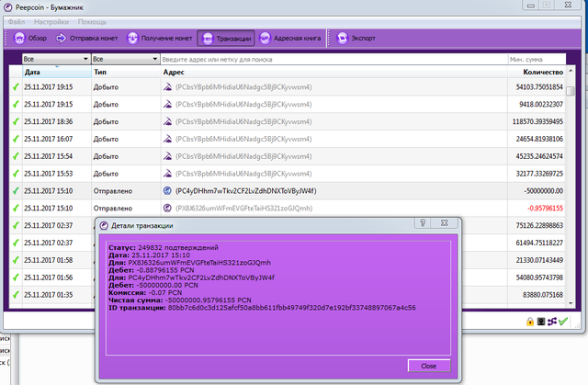588x385 pixels.
Task: Click the wallet lock status icon
Action: point(530,322)
